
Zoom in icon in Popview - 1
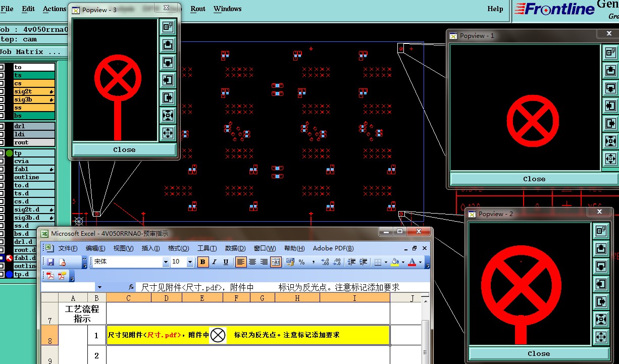click(x=610, y=141)
